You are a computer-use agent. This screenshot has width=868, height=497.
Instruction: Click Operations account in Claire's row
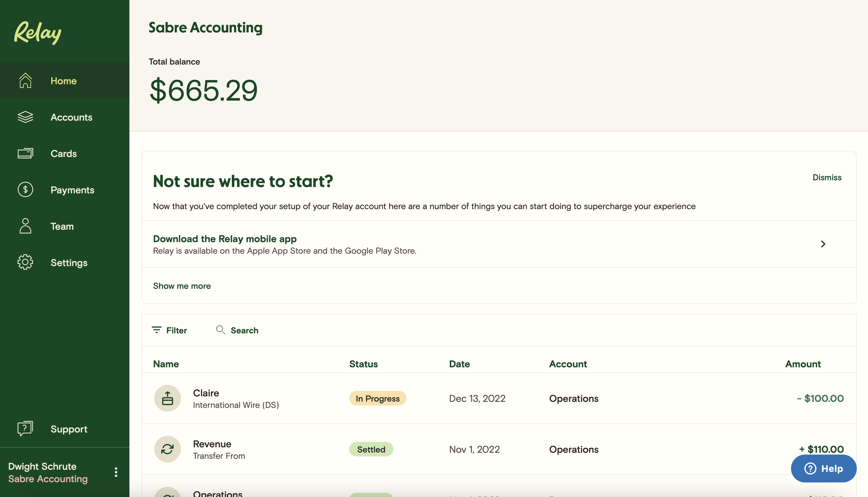(x=574, y=398)
